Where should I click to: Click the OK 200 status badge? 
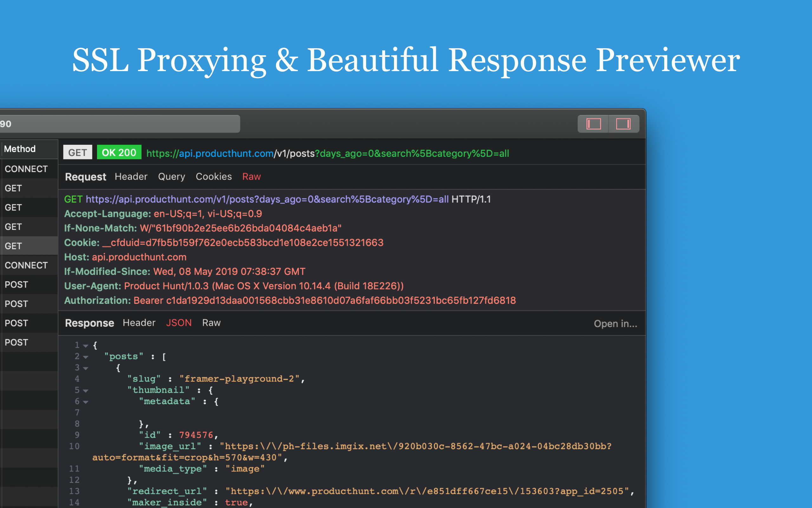coord(119,152)
